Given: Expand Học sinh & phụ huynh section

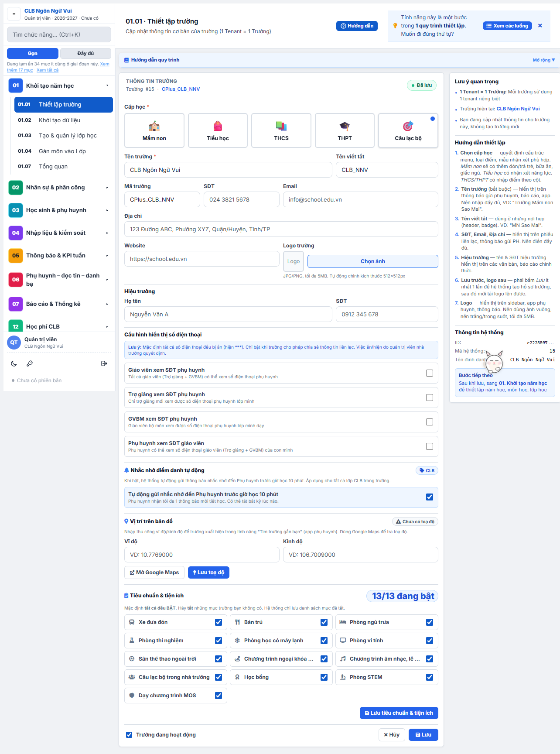Looking at the screenshot, I should pos(59,210).
